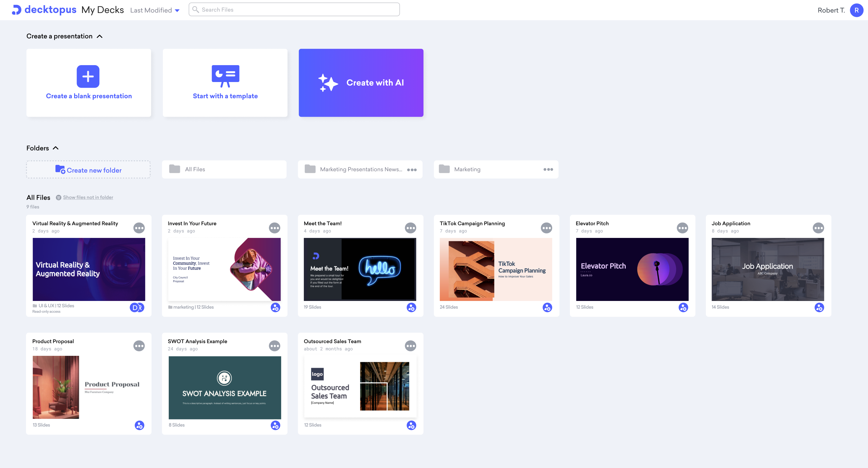Open the All Files folder
Screen dimensions: 868x468
click(224, 169)
